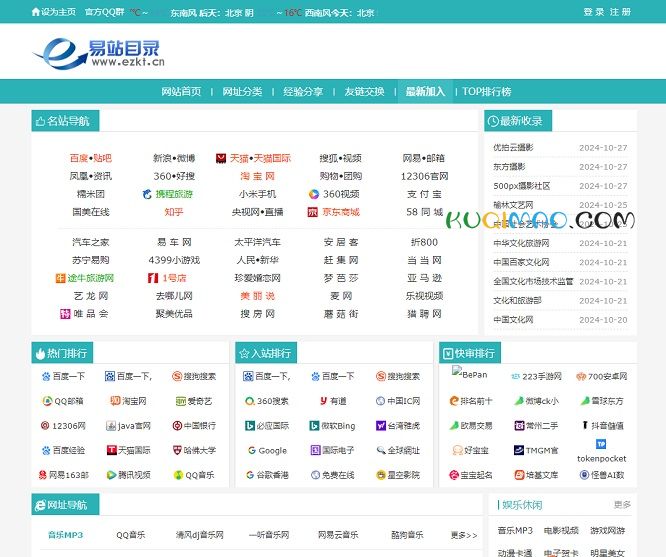Image resolution: width=666 pixels, height=557 pixels.
Task: Select the 最新加入 nav item
Action: point(425,91)
